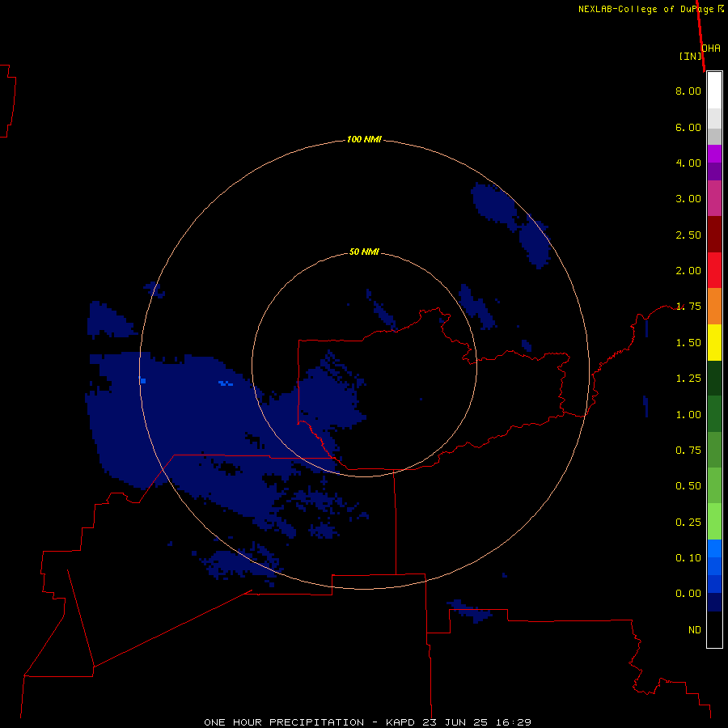Viewport: 728px width, 728px height.
Task: Click the 3.00 legend value
Action: pos(688,199)
